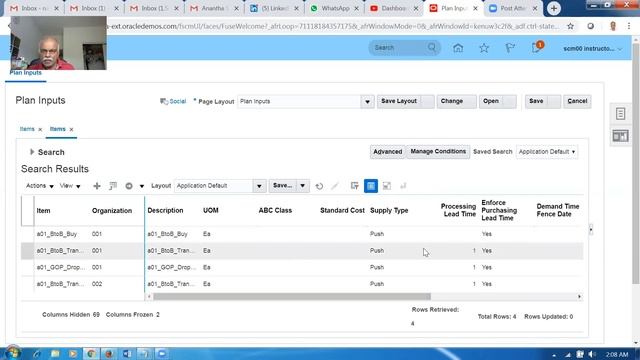
Task: Sort by Standard Cost column header
Action: 342,211
